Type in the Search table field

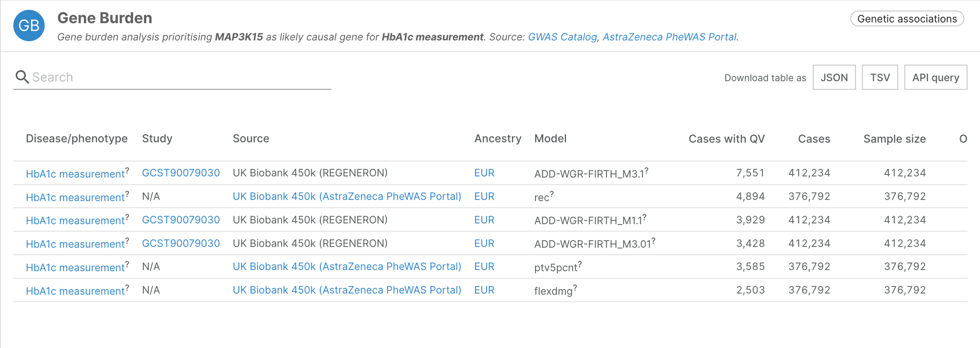pos(181,77)
